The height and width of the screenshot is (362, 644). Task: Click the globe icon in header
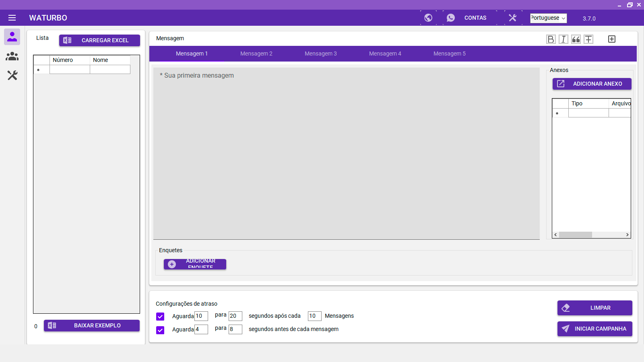tap(428, 18)
